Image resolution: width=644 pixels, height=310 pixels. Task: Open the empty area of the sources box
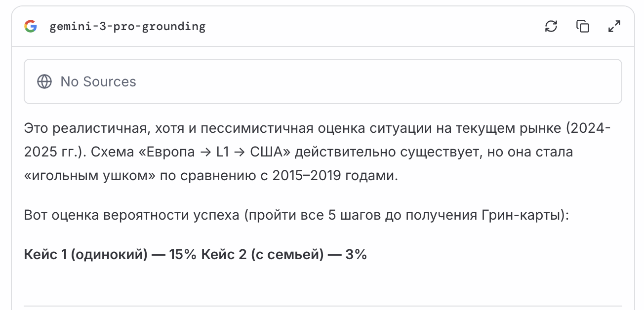pyautogui.click(x=375, y=81)
